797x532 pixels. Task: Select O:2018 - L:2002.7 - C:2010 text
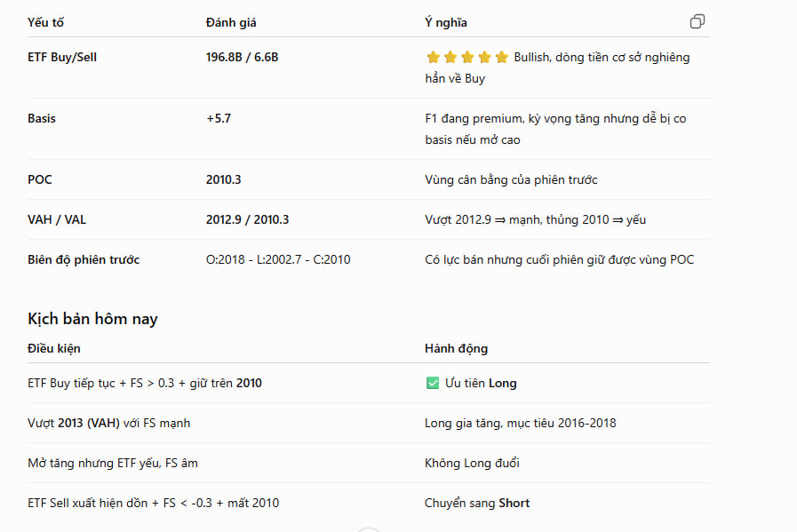(x=278, y=259)
